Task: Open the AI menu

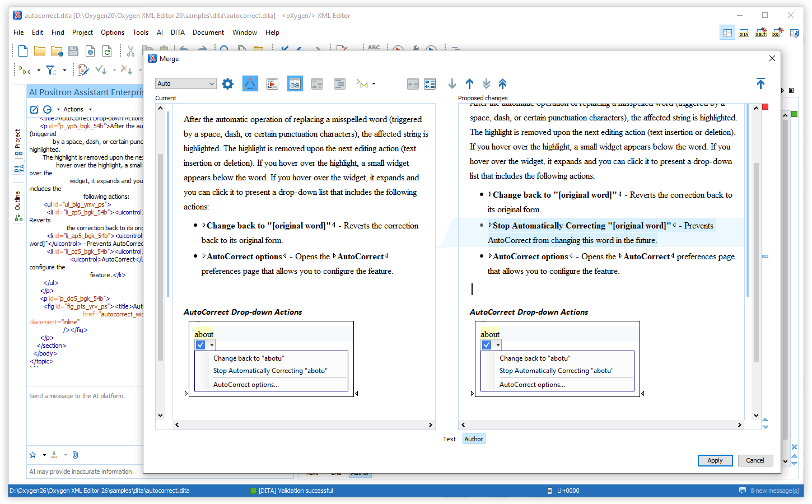Action: [x=160, y=32]
